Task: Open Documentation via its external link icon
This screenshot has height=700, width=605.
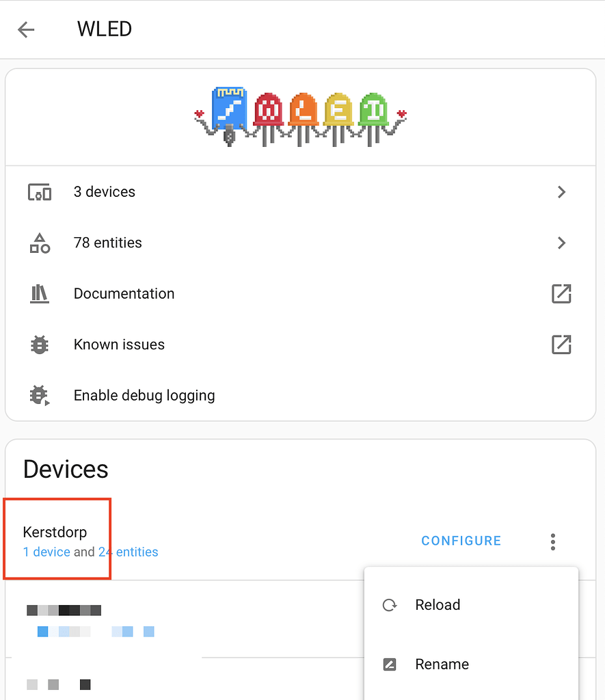Action: tap(561, 294)
